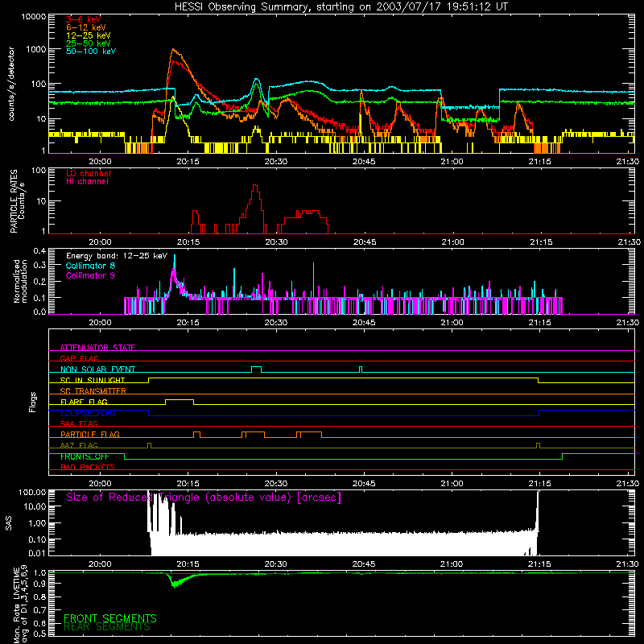Click the HI channel legend label
The image size is (644, 644).
(87, 182)
